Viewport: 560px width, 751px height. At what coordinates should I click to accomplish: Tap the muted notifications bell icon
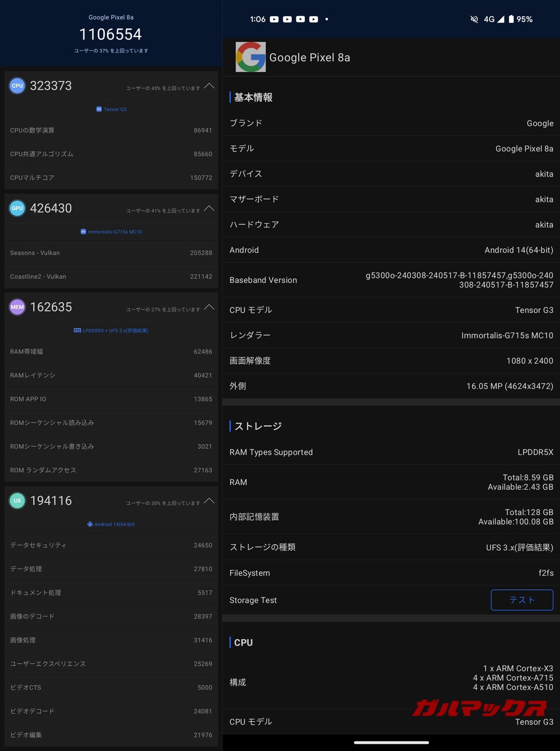click(474, 19)
